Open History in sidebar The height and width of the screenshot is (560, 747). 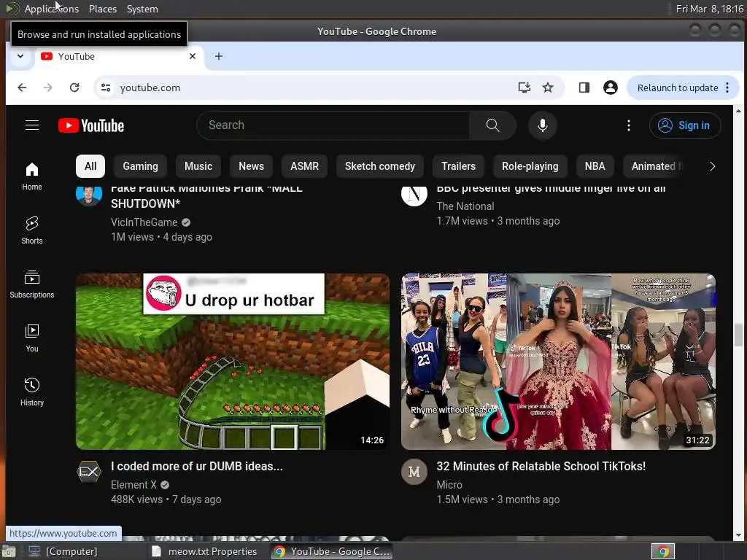coord(32,392)
